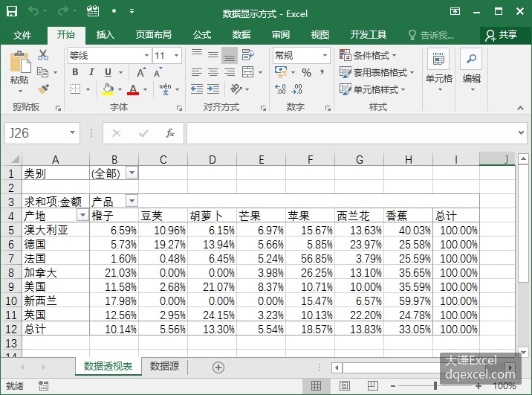The image size is (532, 395).
Task: Decrease font size with smaller A icon
Action: click(x=158, y=72)
